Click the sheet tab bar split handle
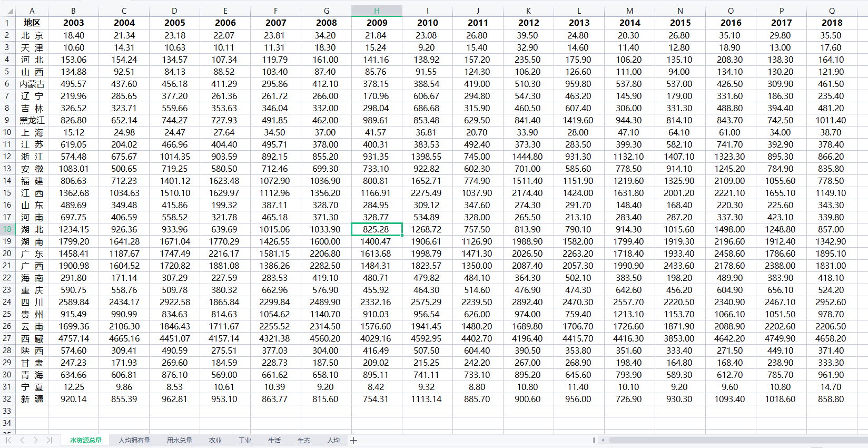This screenshot has height=448, width=868. coord(594,440)
